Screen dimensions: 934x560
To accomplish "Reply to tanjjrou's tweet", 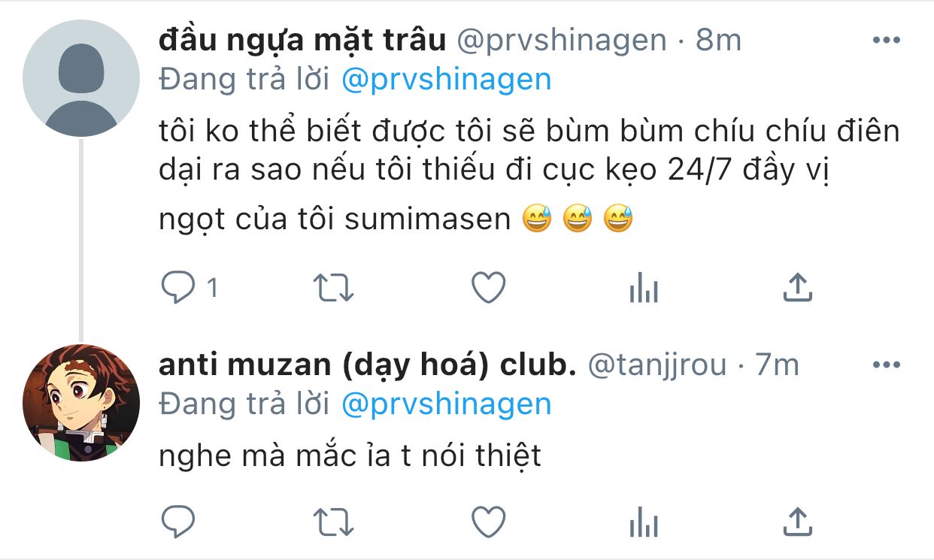I will click(178, 521).
